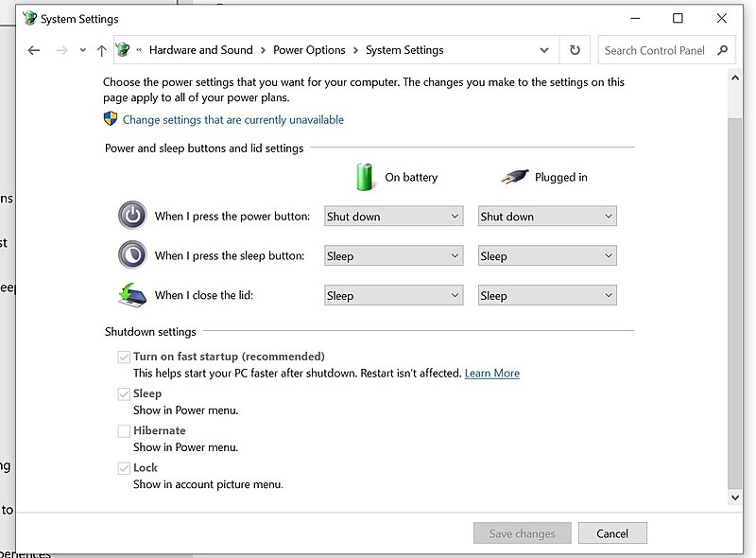Click scrollbar up arrow
This screenshot has height=558, width=756.
735,78
